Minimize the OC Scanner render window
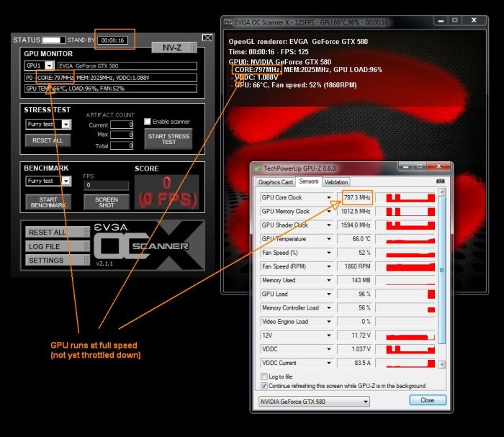This screenshot has height=437, width=504. pos(441,20)
